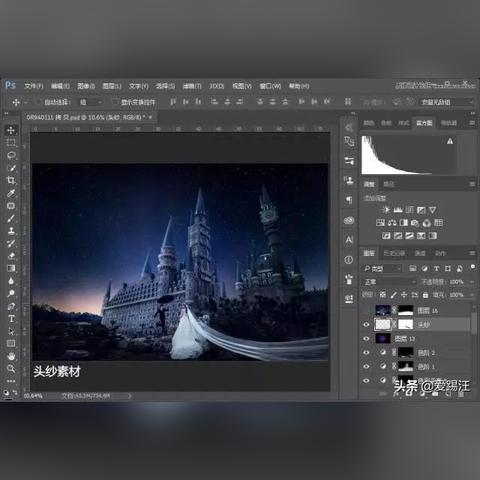Open the 文件(F) menu

pos(34,86)
